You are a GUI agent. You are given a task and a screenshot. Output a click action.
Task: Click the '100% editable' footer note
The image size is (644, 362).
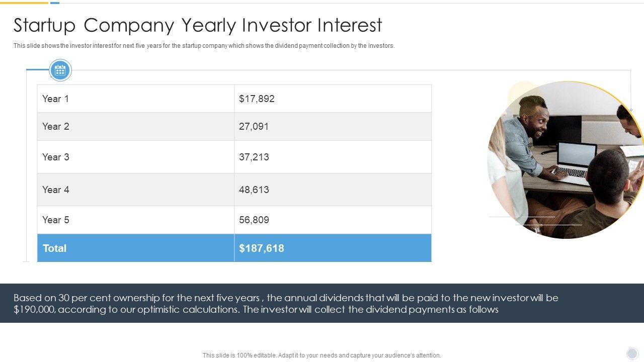tap(321, 355)
